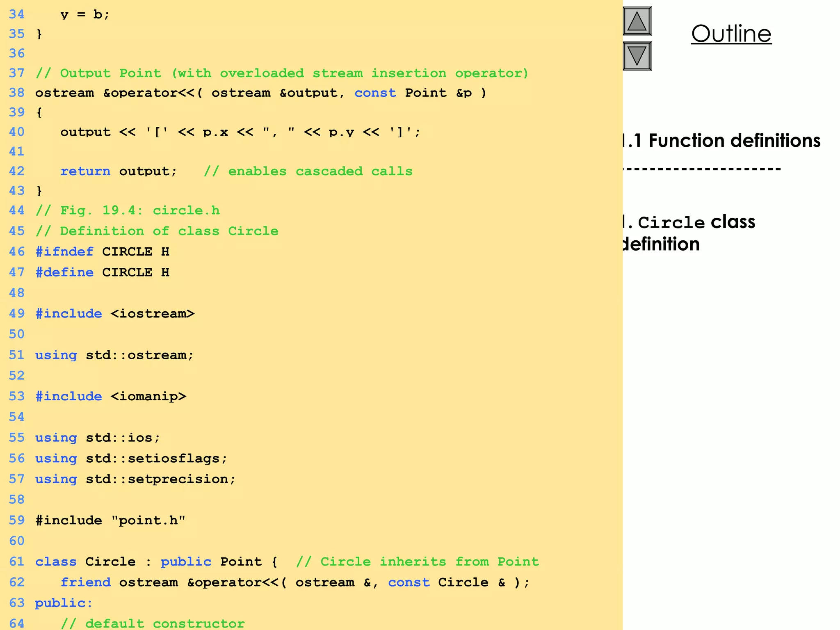Click the down-arrow next slide button

[637, 56]
